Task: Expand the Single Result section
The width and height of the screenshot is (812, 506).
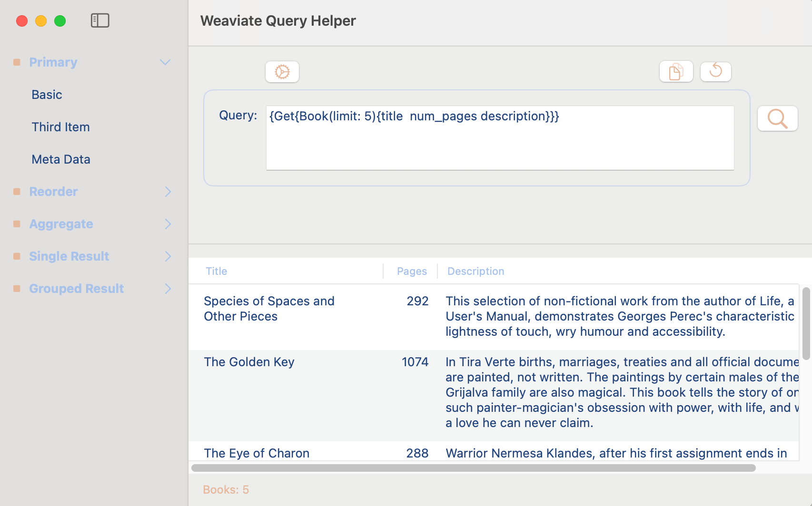Action: (168, 256)
